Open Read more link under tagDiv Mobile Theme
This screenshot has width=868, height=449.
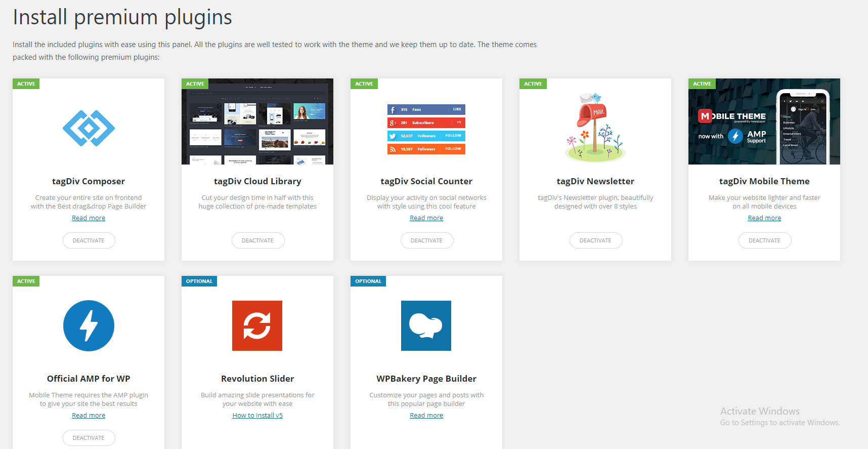coord(764,218)
